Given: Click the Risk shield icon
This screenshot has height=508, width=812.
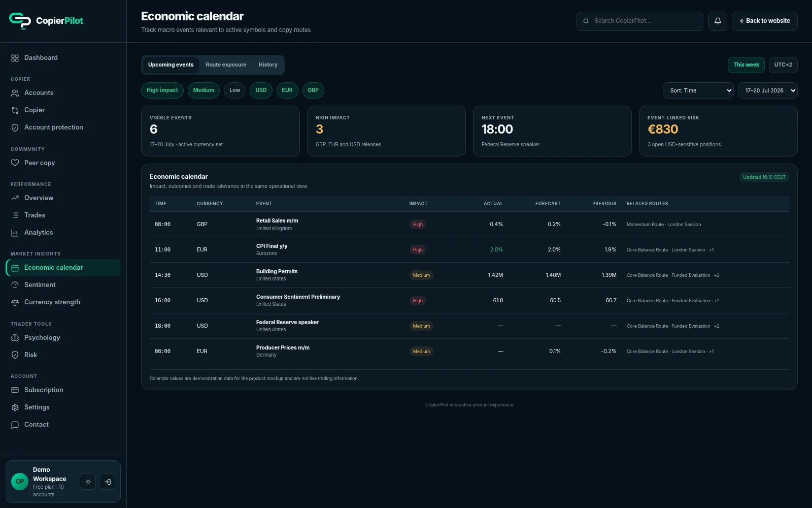Looking at the screenshot, I should click(x=15, y=355).
